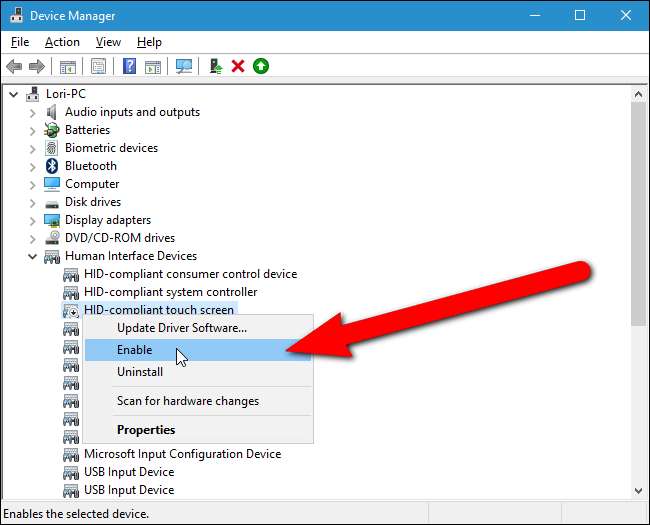Choose Enable from the context menu
The height and width of the screenshot is (525, 650).
(135, 350)
